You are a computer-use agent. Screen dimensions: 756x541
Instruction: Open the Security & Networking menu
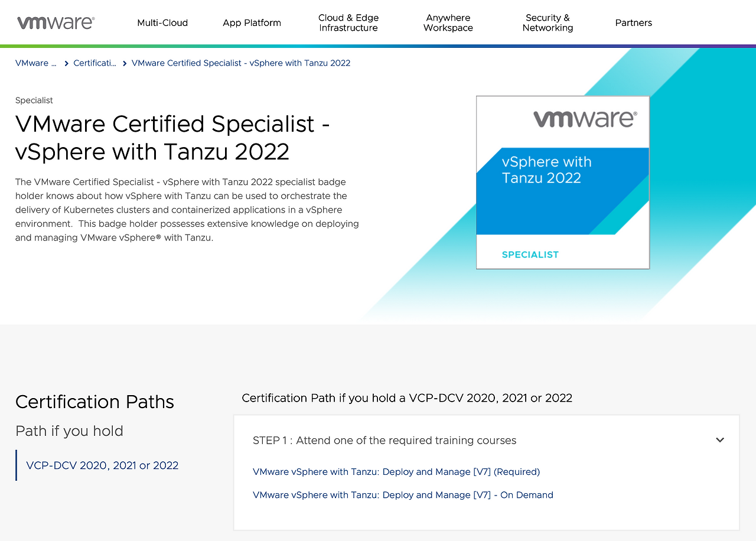[548, 22]
